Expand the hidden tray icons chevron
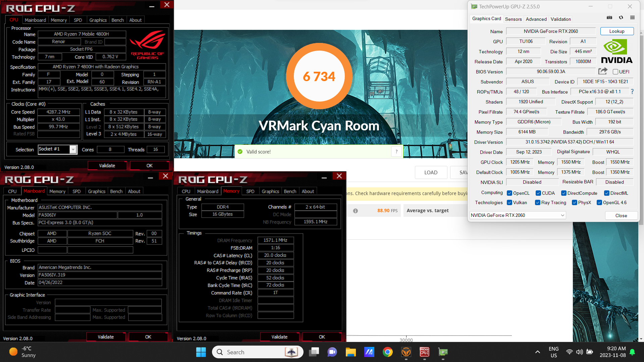Screen dimensions: 644x362 coord(537,352)
